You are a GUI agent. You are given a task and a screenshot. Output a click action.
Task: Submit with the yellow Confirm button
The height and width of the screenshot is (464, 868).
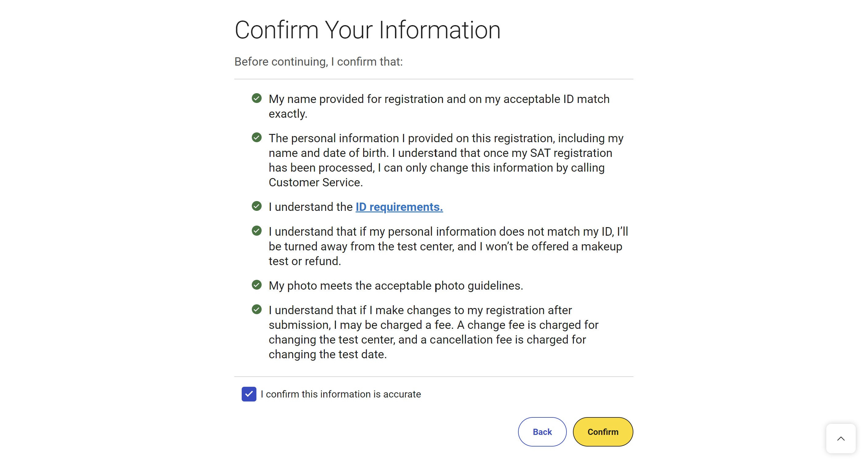point(603,432)
